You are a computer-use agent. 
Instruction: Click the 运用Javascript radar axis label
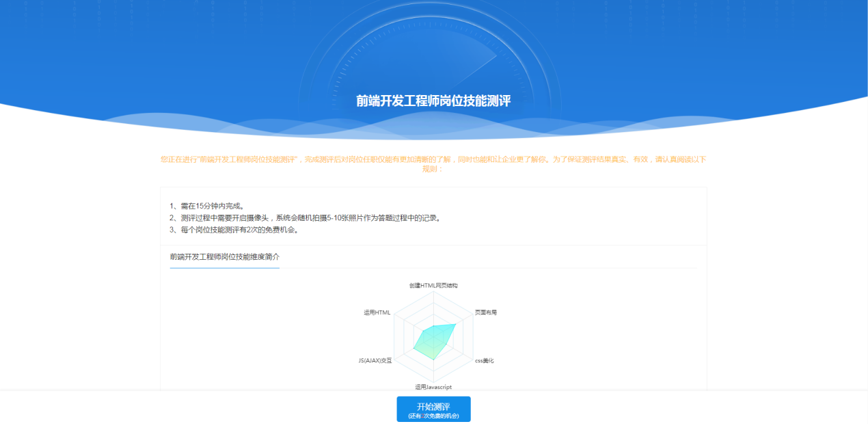coord(433,387)
